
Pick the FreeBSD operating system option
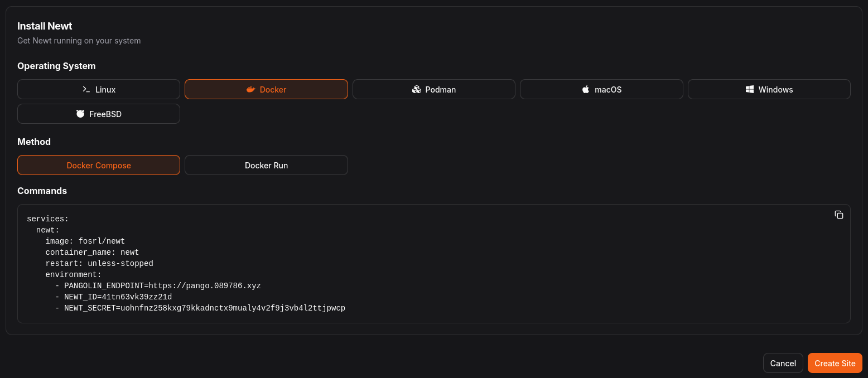99,114
